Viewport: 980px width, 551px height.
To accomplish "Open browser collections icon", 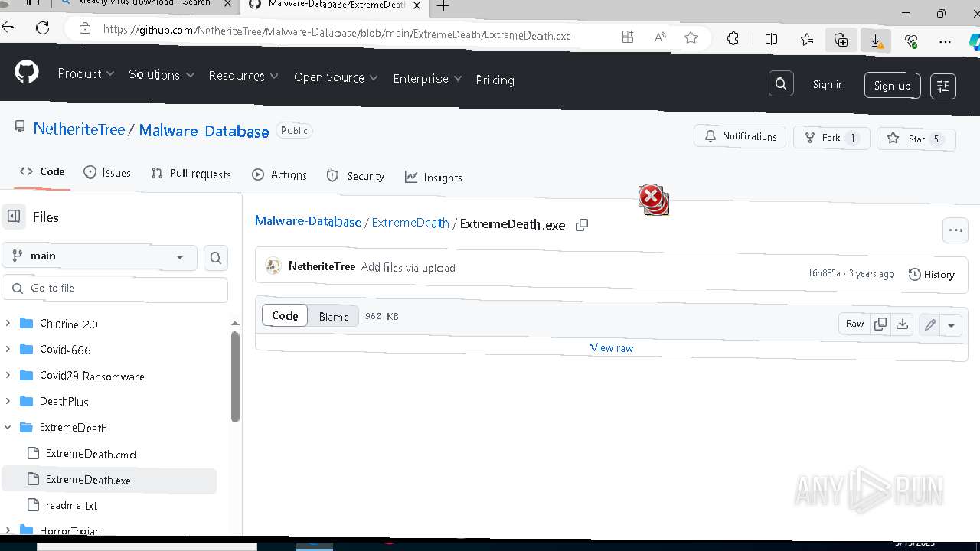I will tap(841, 41).
